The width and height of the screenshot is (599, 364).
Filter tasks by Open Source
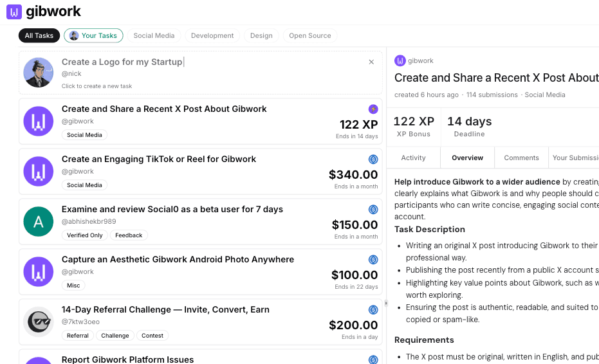point(310,35)
